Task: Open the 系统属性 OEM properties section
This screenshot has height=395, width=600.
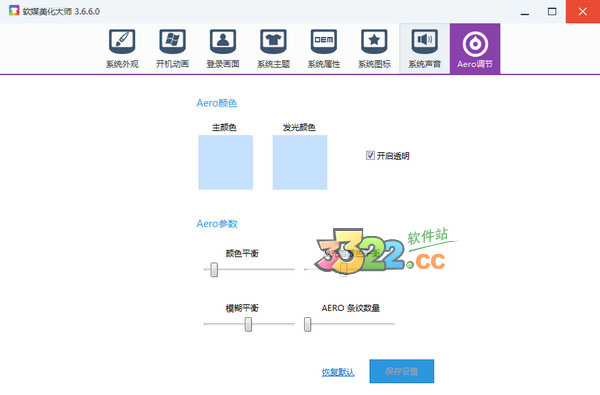Action: (x=324, y=49)
